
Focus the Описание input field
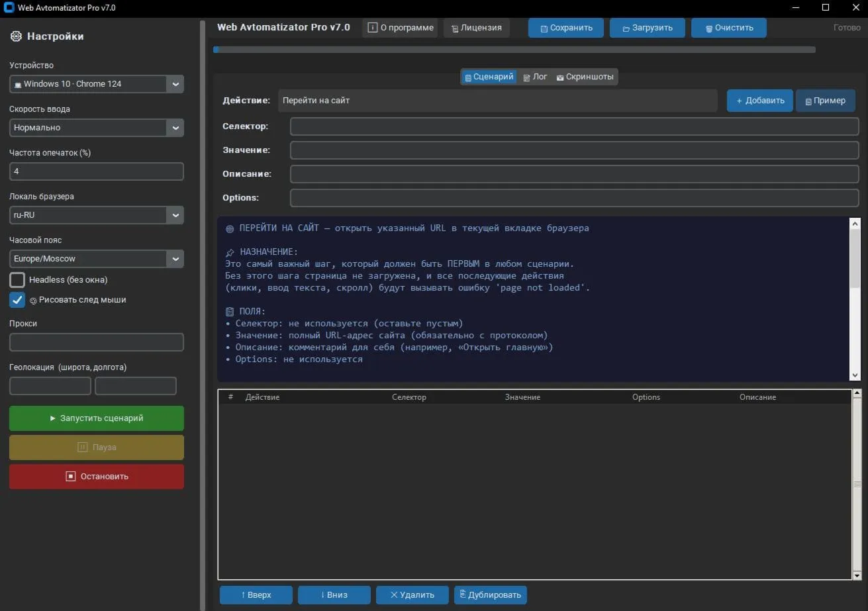coord(575,174)
